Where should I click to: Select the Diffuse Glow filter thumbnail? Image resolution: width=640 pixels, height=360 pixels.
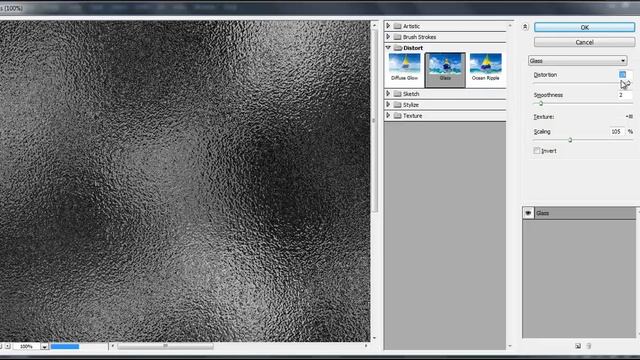point(404,67)
